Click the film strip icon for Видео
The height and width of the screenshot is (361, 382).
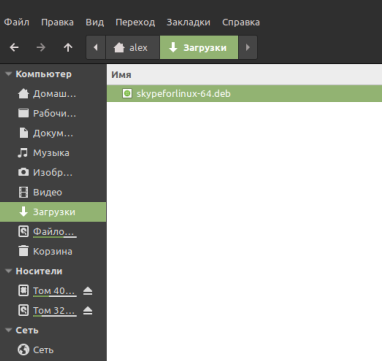pyautogui.click(x=23, y=192)
